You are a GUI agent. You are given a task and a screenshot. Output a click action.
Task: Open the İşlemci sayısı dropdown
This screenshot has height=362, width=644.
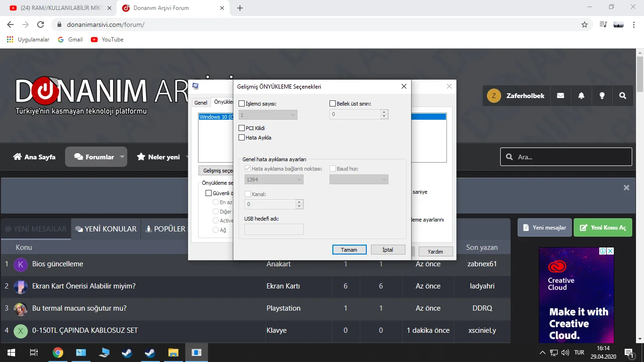coord(268,115)
